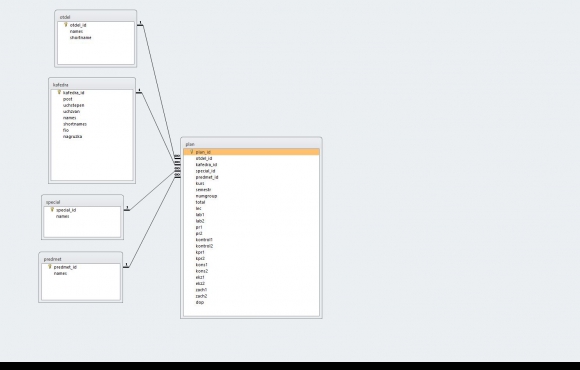Screen dimensions: 580x370
Task: Select the predmet_id foreign key field in plan table
Action: pyautogui.click(x=207, y=177)
